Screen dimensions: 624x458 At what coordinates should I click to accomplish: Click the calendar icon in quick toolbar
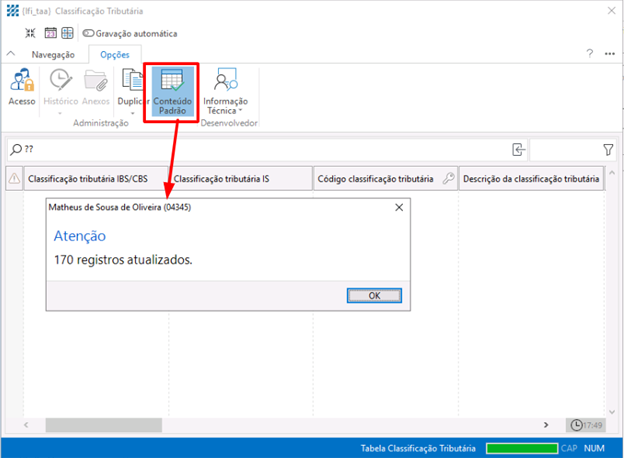click(50, 33)
